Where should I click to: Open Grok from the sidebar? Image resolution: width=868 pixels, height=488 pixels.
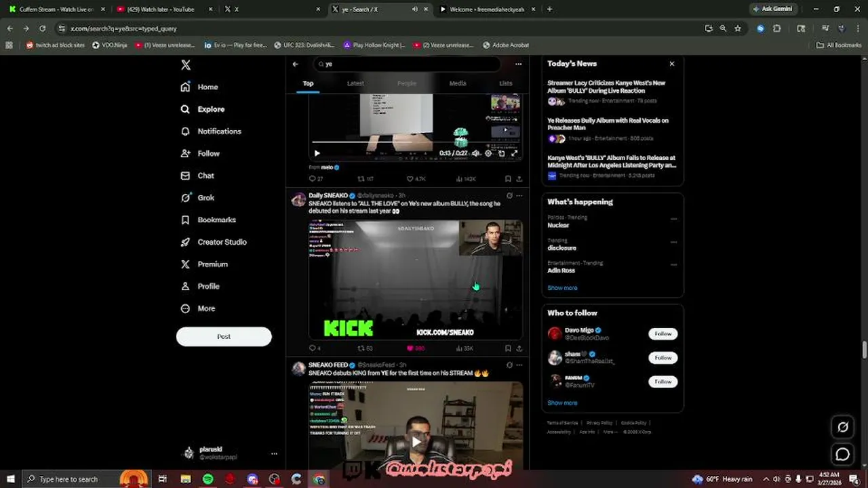coord(197,198)
